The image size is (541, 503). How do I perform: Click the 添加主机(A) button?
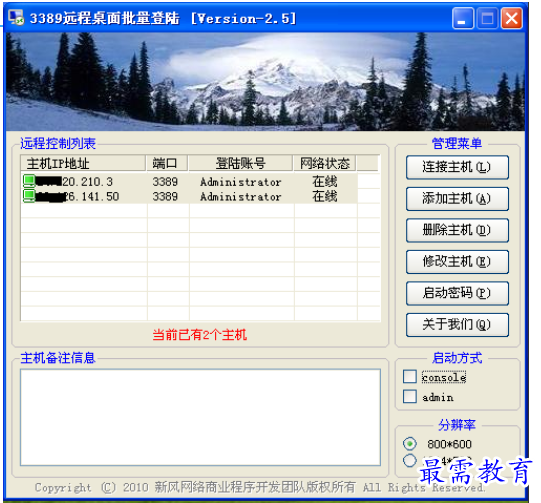(x=457, y=199)
